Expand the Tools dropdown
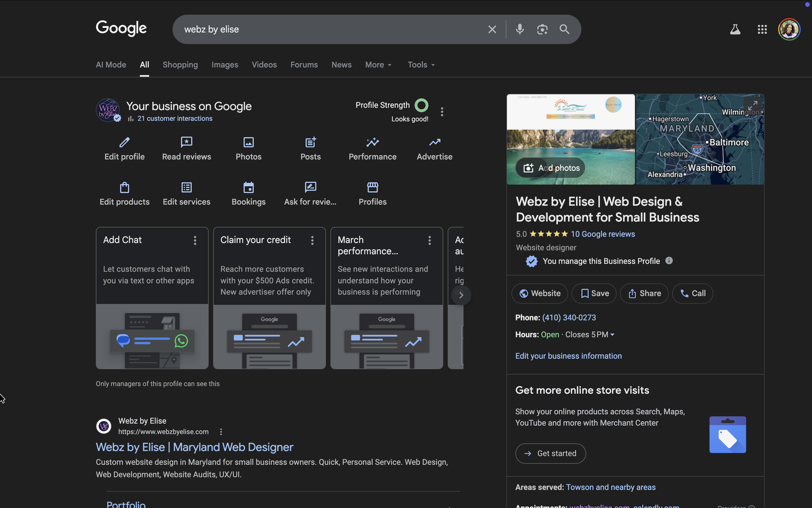This screenshot has width=812, height=508. click(421, 64)
